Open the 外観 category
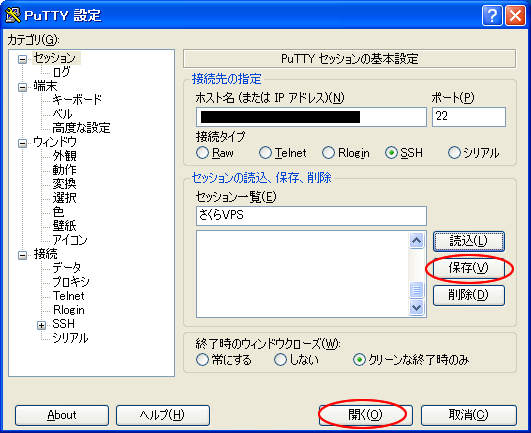This screenshot has width=531, height=433. tap(64, 156)
